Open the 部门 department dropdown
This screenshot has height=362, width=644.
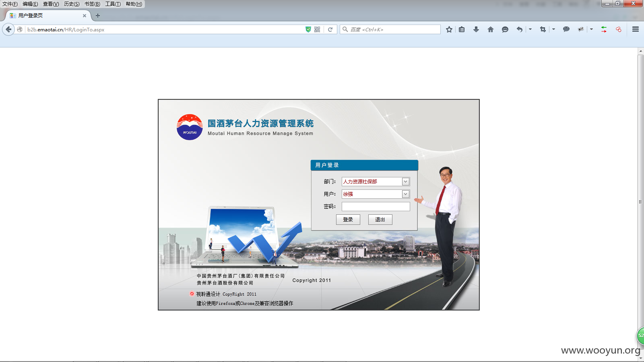click(x=376, y=182)
